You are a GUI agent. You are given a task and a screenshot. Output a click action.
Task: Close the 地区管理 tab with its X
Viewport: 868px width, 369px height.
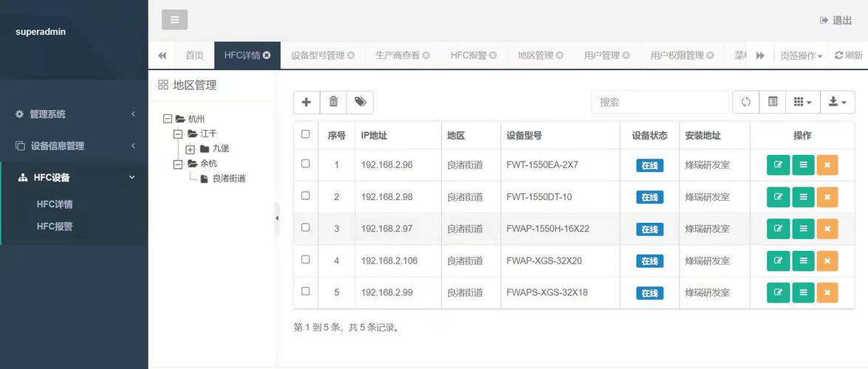click(560, 55)
